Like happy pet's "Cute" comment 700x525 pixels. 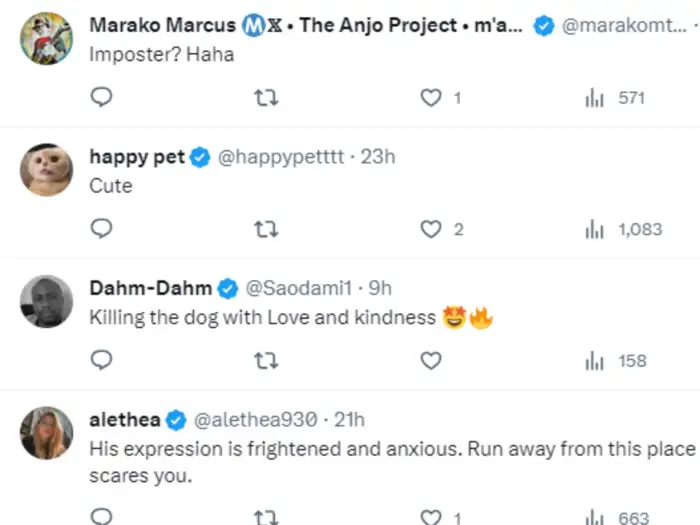click(x=431, y=229)
